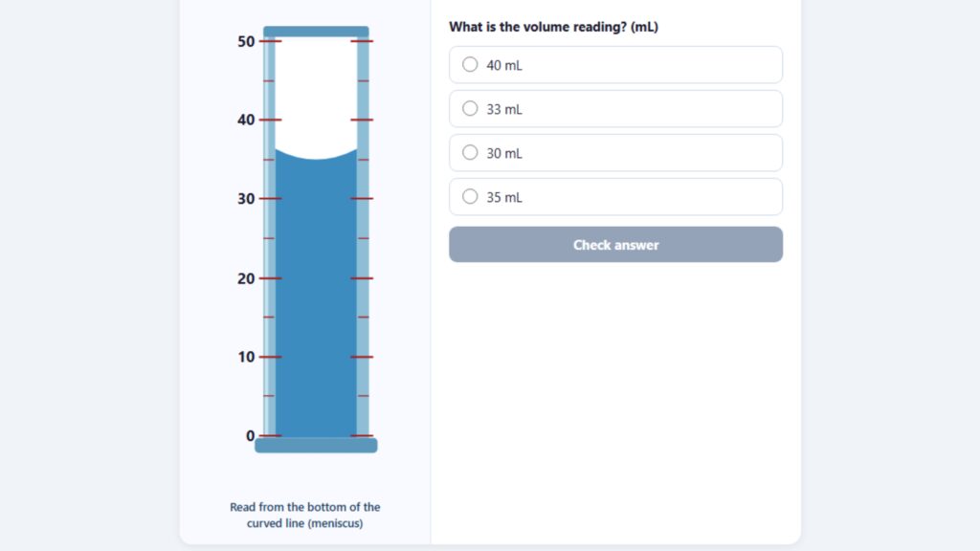Screen dimensions: 980x551
Task: Mark the 35 mL radio option
Action: tap(470, 197)
